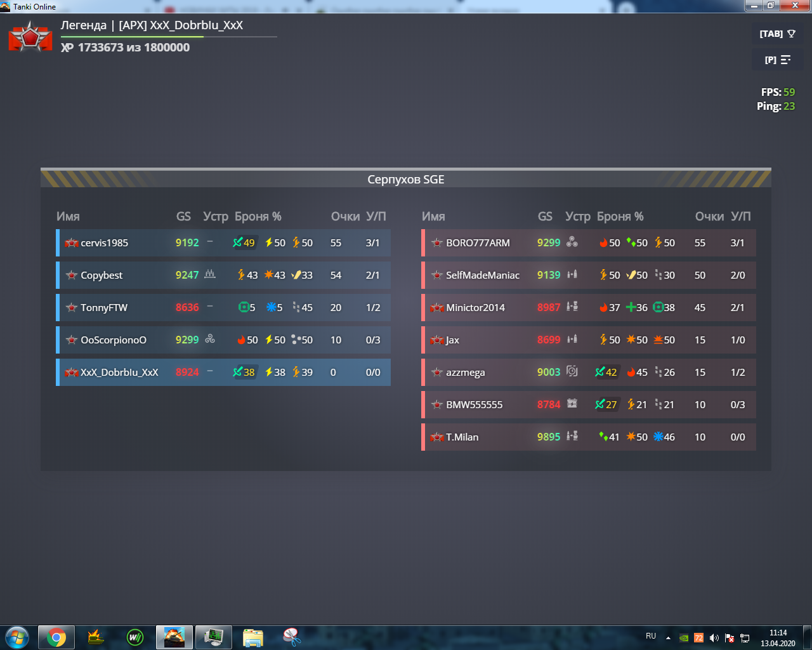The width and height of the screenshot is (812, 650).
Task: Click the blue team GS column header
Action: click(x=183, y=216)
